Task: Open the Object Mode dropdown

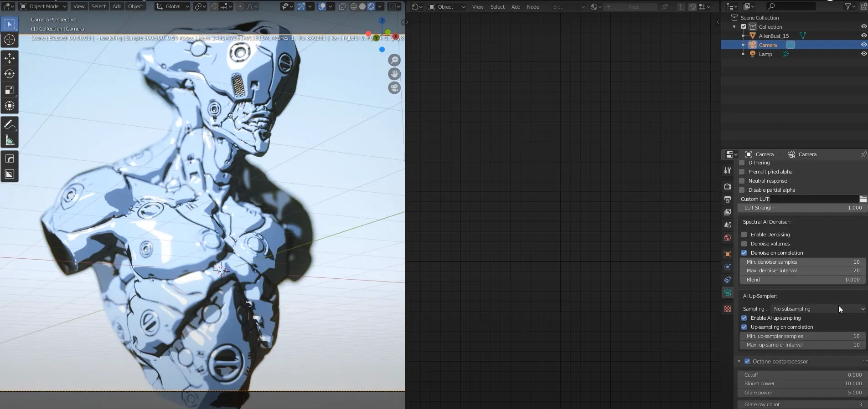Action: coord(43,6)
